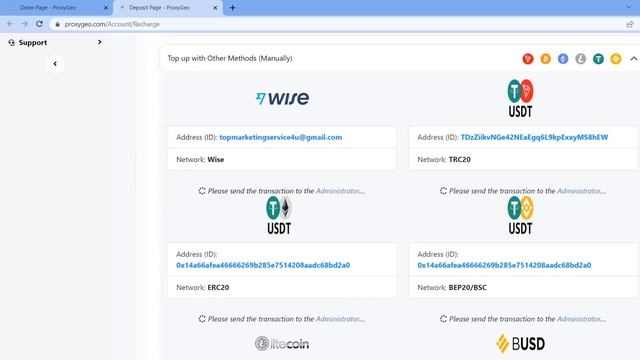This screenshot has width=640, height=360.
Task: Copy the ERC20 address starting 0x14a66afea
Action: click(x=263, y=265)
